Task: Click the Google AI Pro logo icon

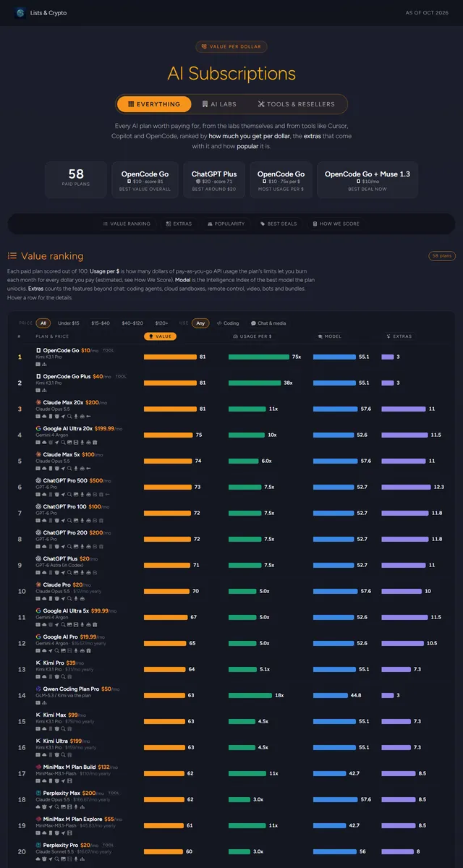Action: coord(38,637)
